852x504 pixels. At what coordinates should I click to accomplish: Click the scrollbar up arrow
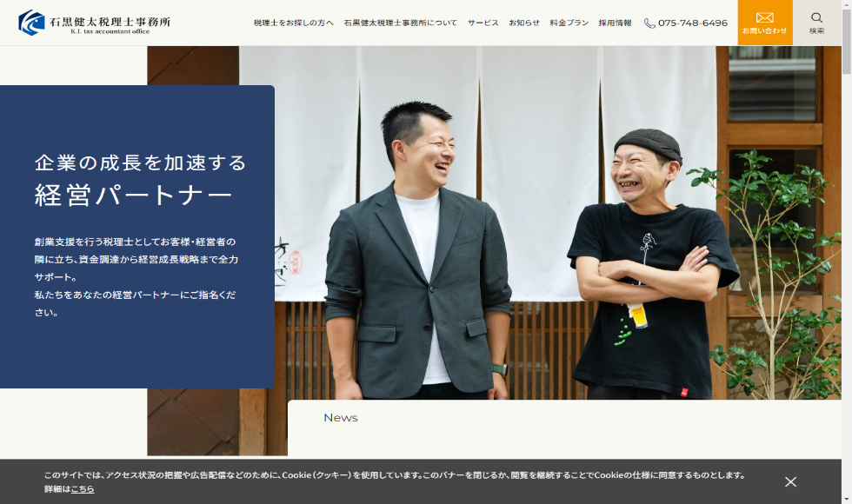[847, 4]
